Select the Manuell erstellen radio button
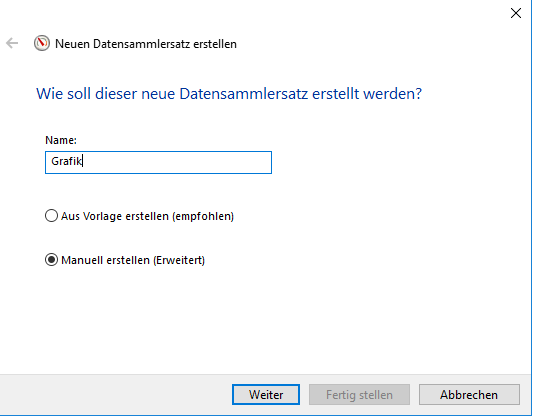 [51, 260]
